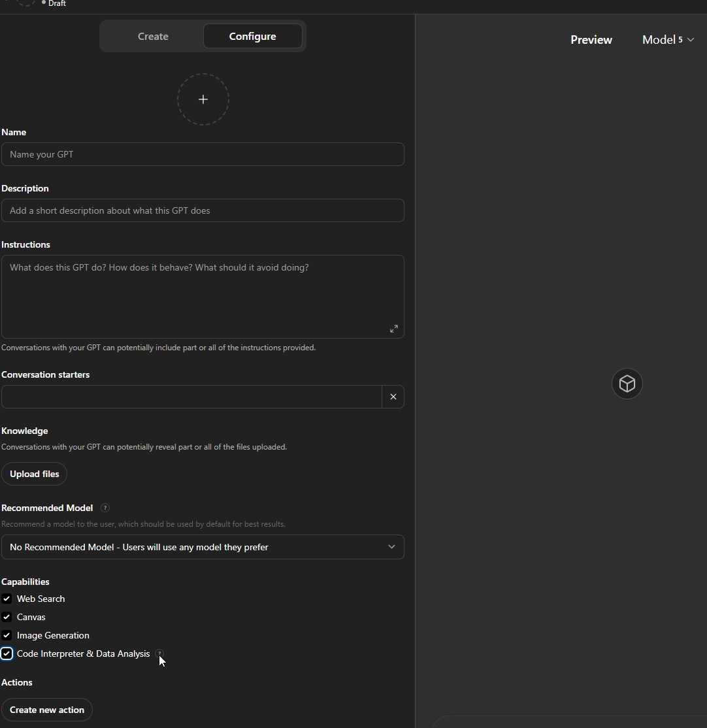707x728 pixels.
Task: Toggle the Image Generation checkbox
Action: click(x=7, y=635)
